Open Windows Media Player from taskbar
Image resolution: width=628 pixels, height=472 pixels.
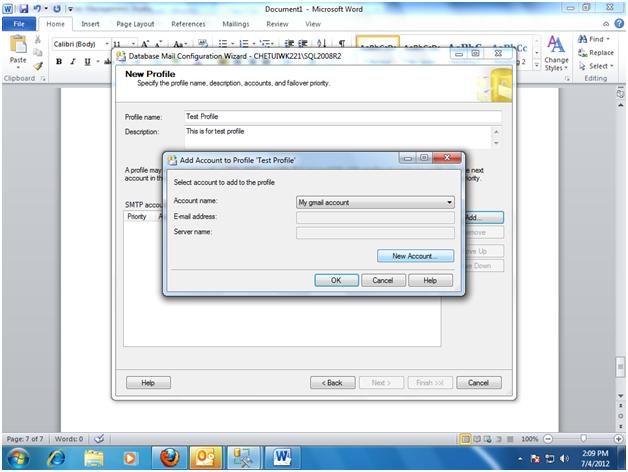click(130, 458)
